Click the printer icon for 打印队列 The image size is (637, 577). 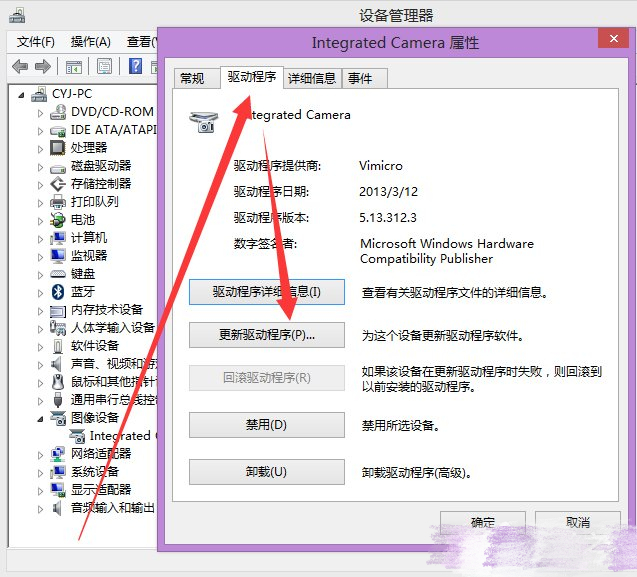[x=59, y=202]
